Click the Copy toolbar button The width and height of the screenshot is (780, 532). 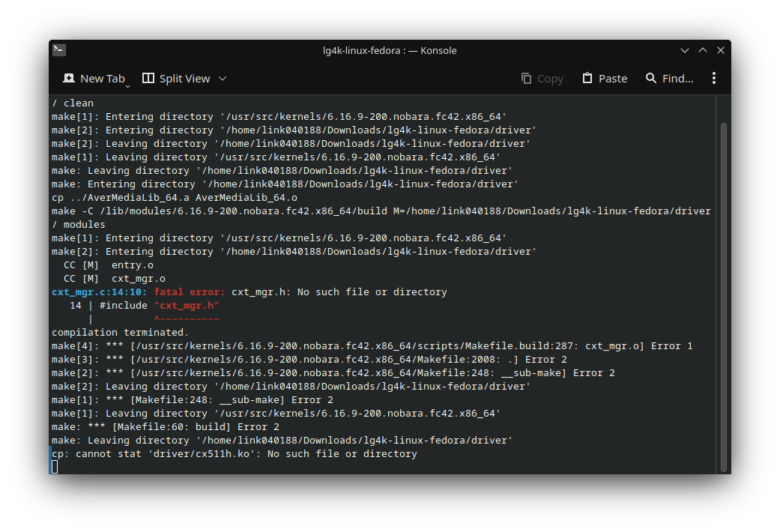tap(542, 79)
